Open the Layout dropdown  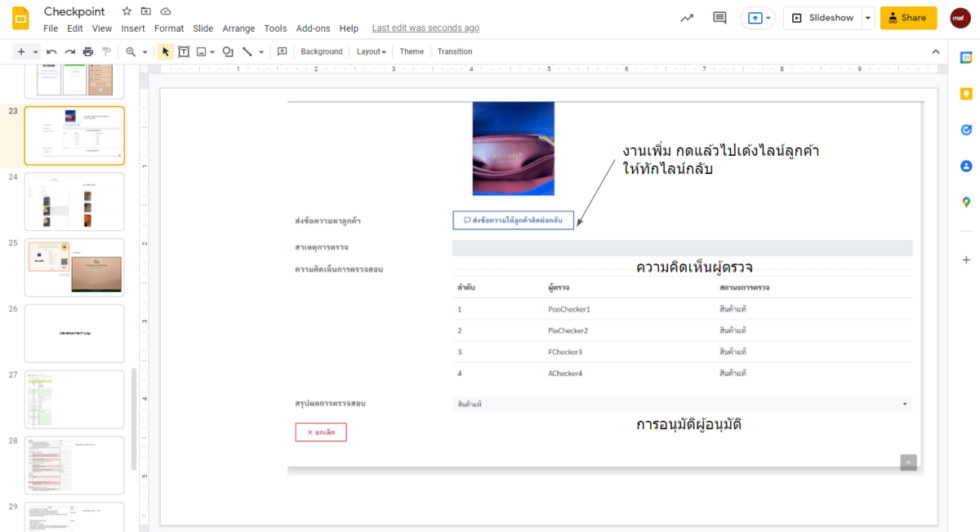[x=372, y=51]
